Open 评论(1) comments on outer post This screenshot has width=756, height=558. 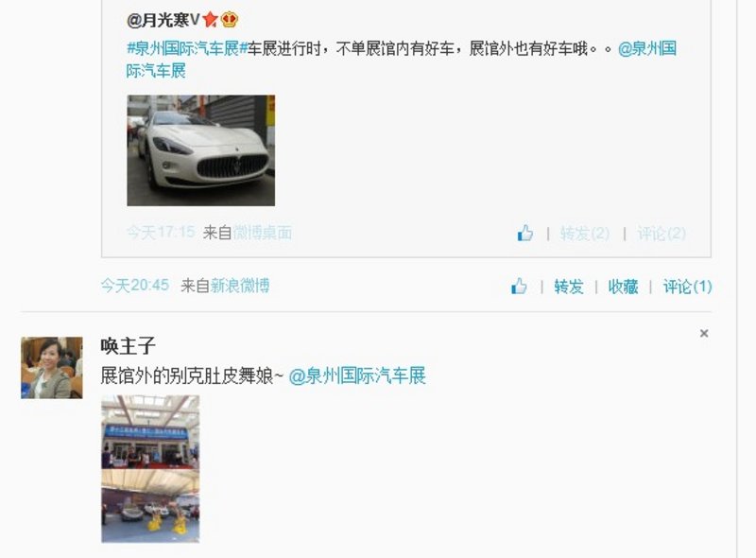(x=688, y=287)
